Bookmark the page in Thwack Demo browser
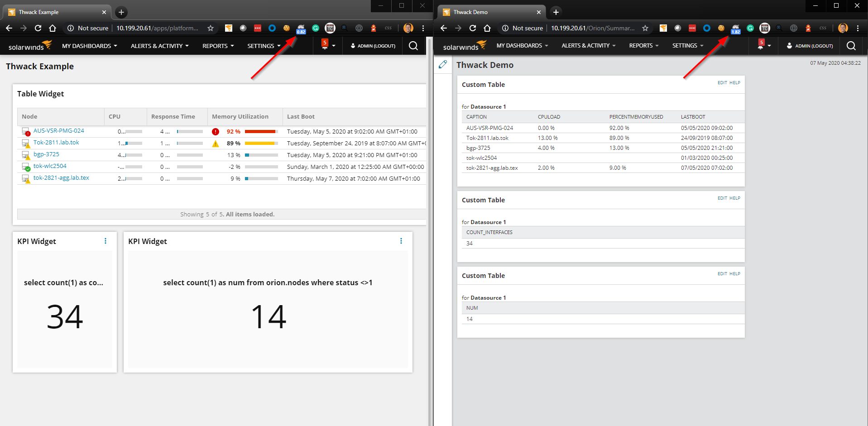 pos(645,28)
